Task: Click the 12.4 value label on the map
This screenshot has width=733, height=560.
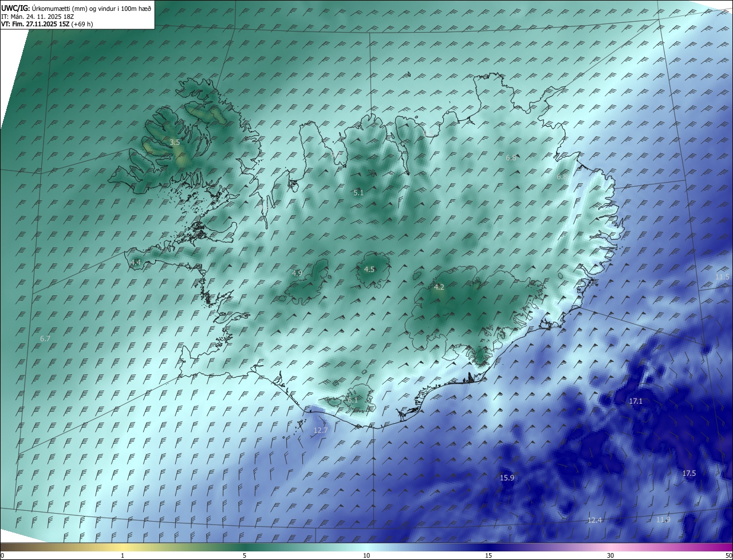Action: click(595, 520)
